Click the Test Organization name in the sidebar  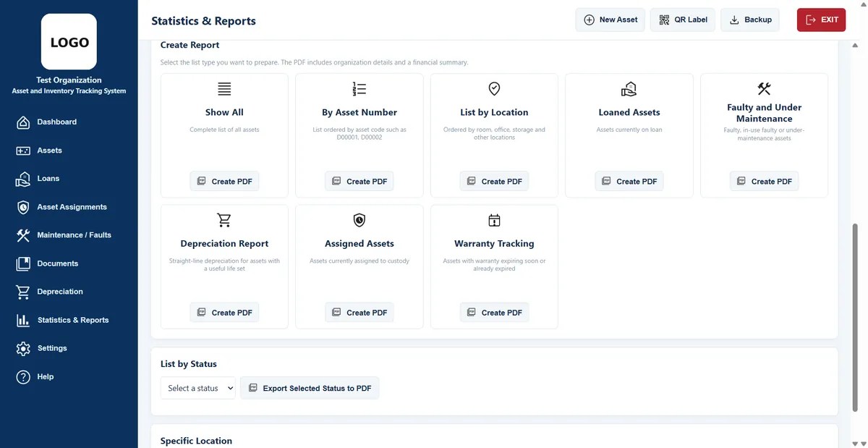pos(69,80)
